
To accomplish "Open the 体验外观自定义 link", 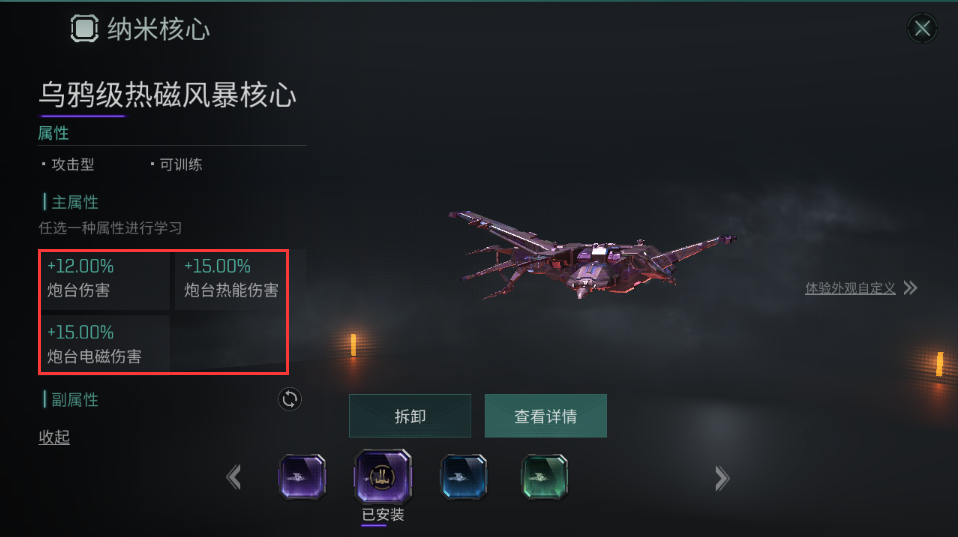I will (x=850, y=288).
